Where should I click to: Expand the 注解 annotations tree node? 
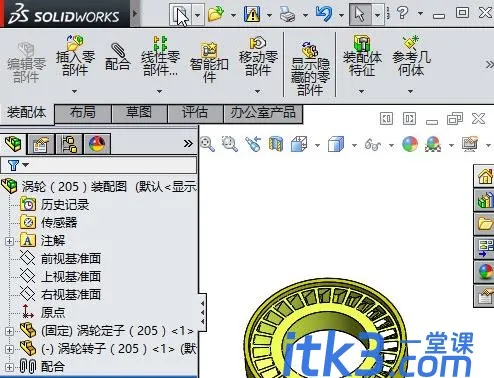pos(9,241)
